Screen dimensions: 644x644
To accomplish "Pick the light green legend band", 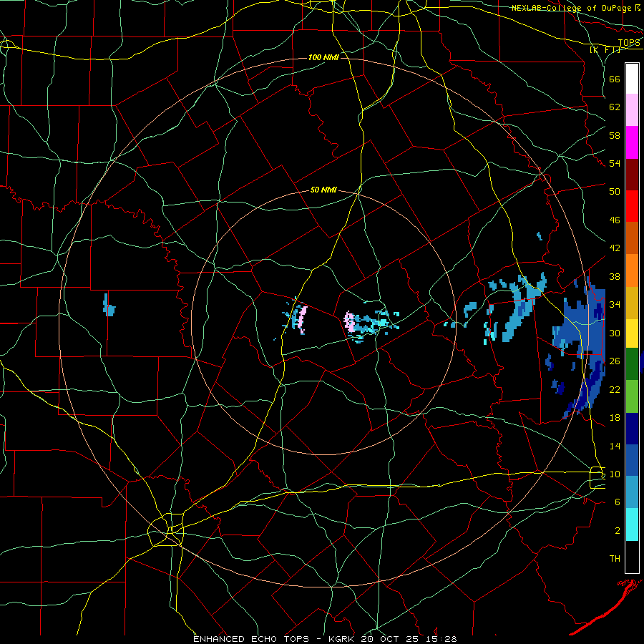I will 632,396.
